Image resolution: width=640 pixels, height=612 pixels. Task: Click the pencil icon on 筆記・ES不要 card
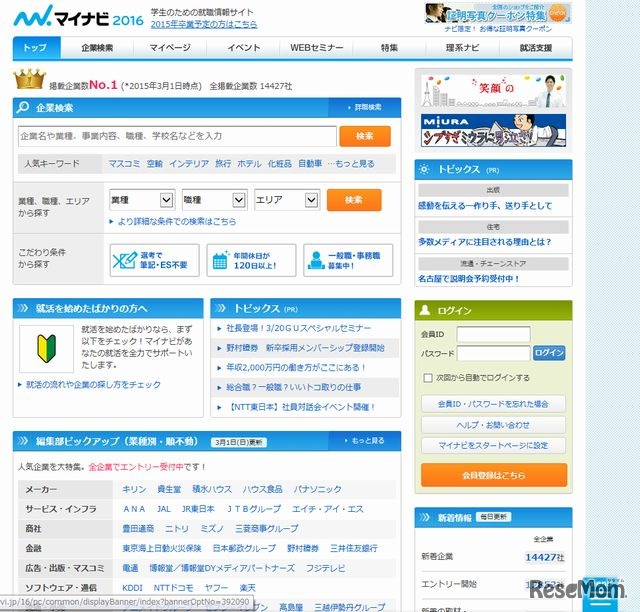(124, 260)
